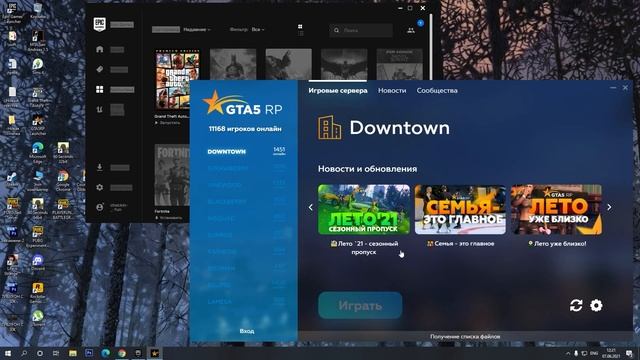The image size is (640, 360).
Task: Open Task View on taskbar
Action: [x=56, y=353]
